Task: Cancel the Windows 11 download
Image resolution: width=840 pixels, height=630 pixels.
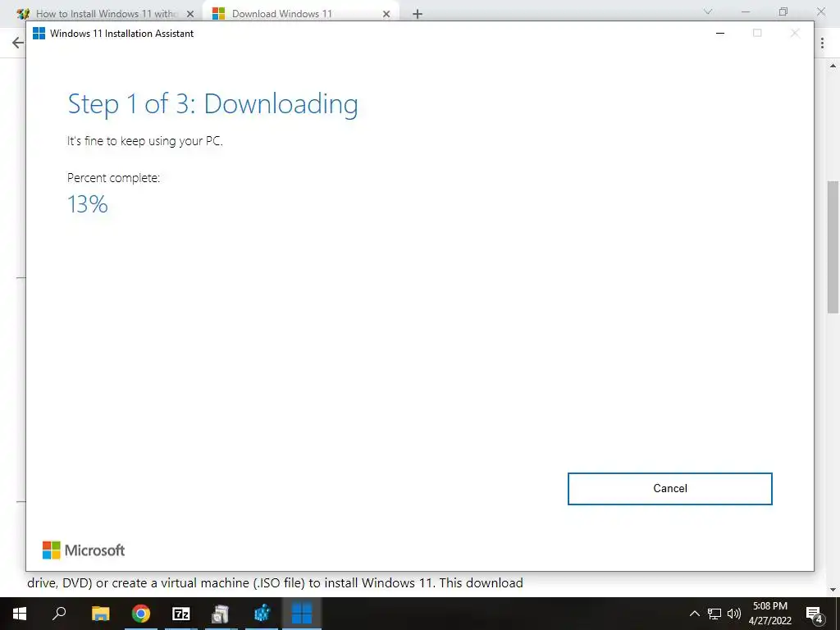Action: click(669, 489)
